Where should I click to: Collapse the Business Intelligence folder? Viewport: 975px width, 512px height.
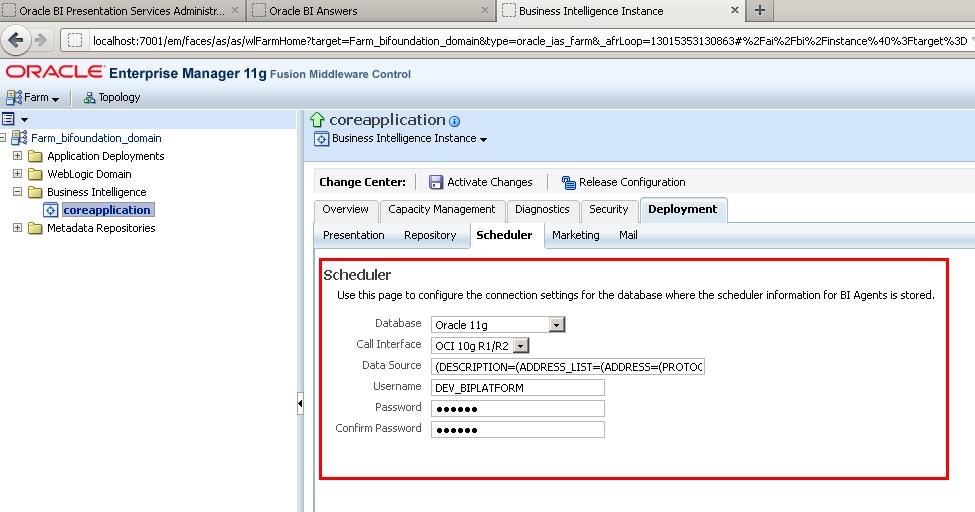[17, 192]
